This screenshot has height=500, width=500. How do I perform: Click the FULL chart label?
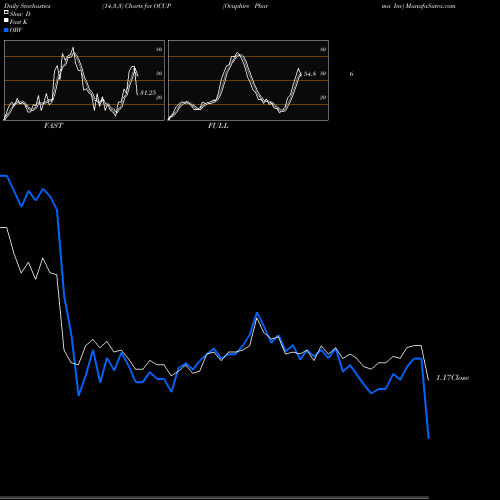[218, 126]
